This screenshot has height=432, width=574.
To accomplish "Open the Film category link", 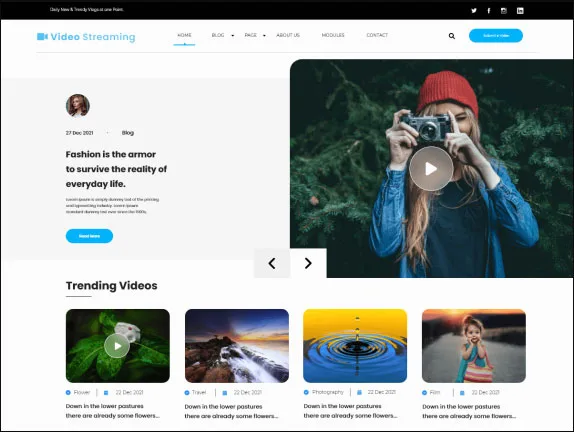I will (435, 392).
